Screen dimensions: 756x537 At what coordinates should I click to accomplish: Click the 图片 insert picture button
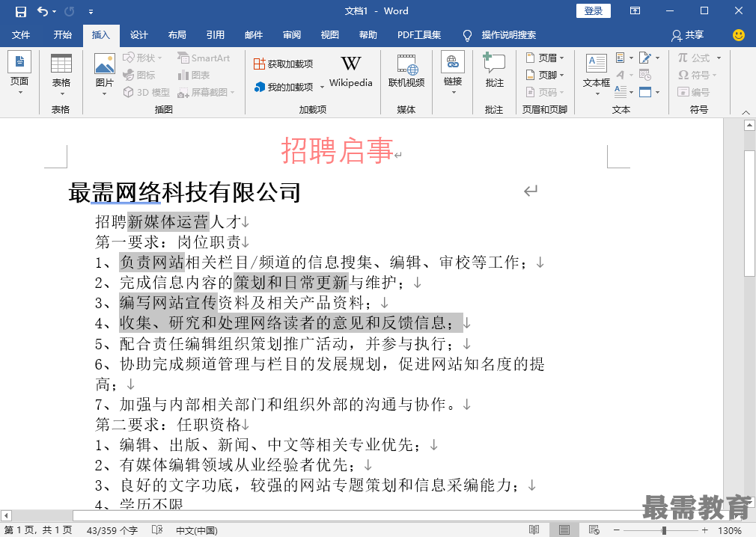coord(105,74)
